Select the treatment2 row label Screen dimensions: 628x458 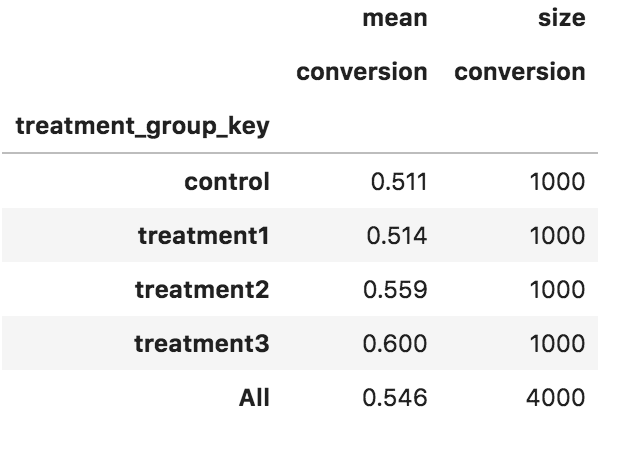[x=202, y=290]
